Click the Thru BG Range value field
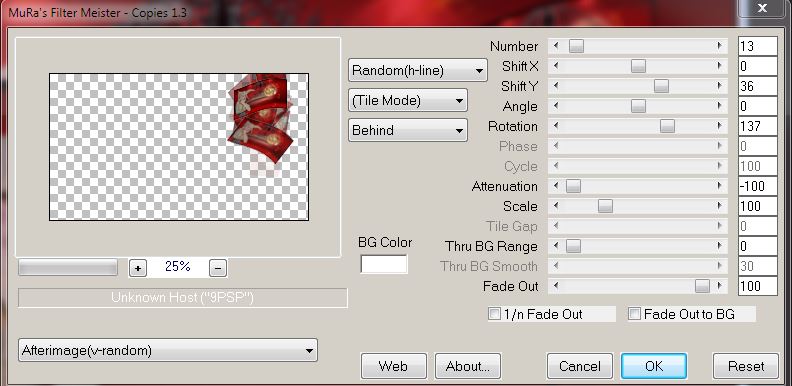 [x=758, y=246]
